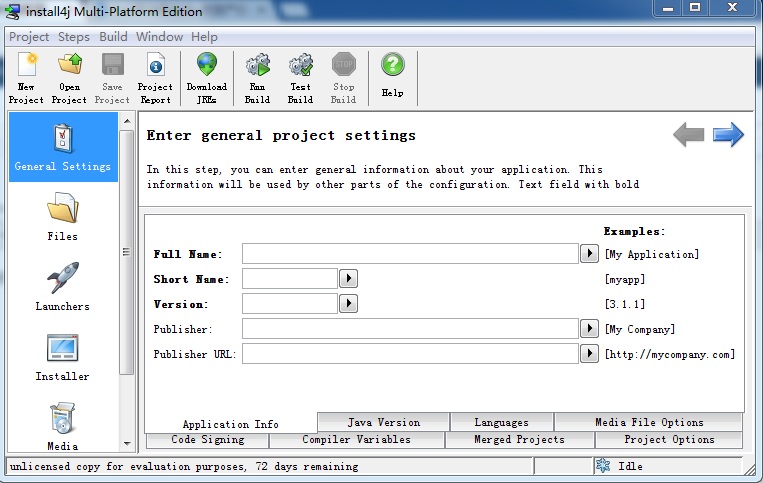Click the window resize grip corner
Screen dimensions: 763x483
click(x=752, y=469)
